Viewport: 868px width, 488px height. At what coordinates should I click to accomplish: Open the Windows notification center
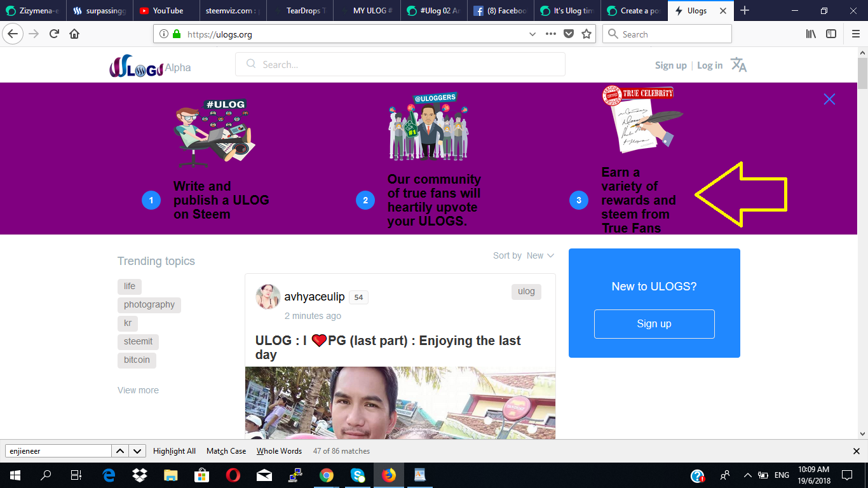(846, 475)
